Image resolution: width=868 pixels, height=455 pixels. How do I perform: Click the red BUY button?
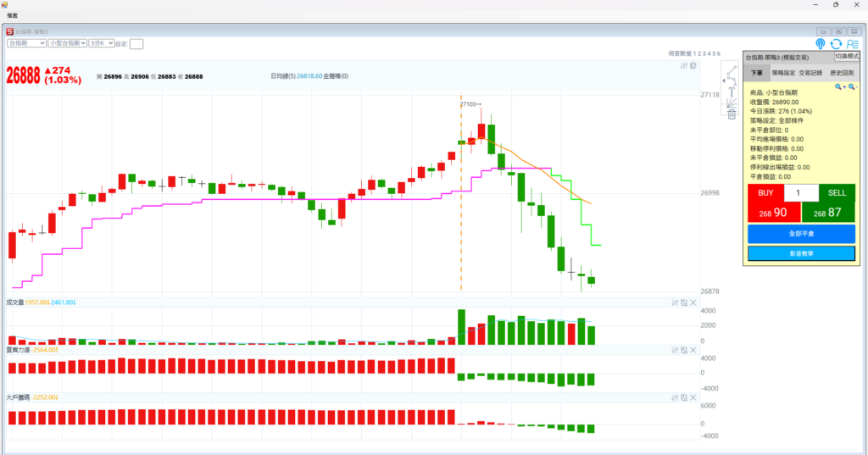(765, 203)
